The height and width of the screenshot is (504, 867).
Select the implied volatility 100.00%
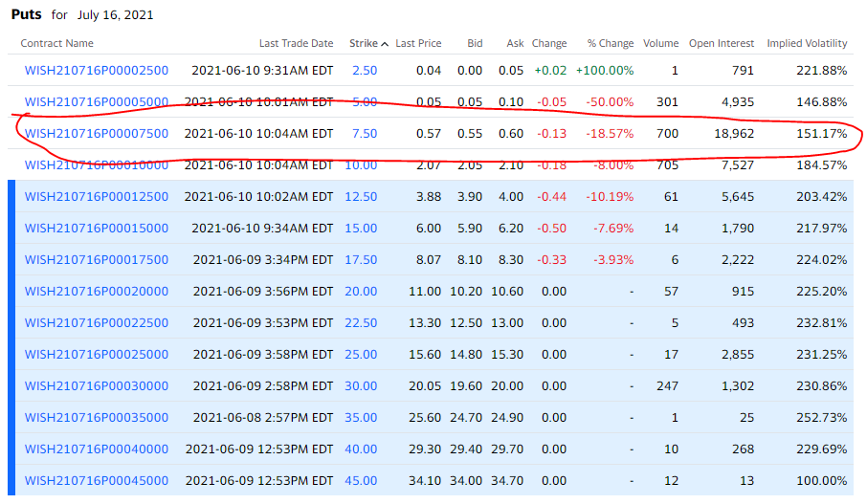tap(822, 480)
